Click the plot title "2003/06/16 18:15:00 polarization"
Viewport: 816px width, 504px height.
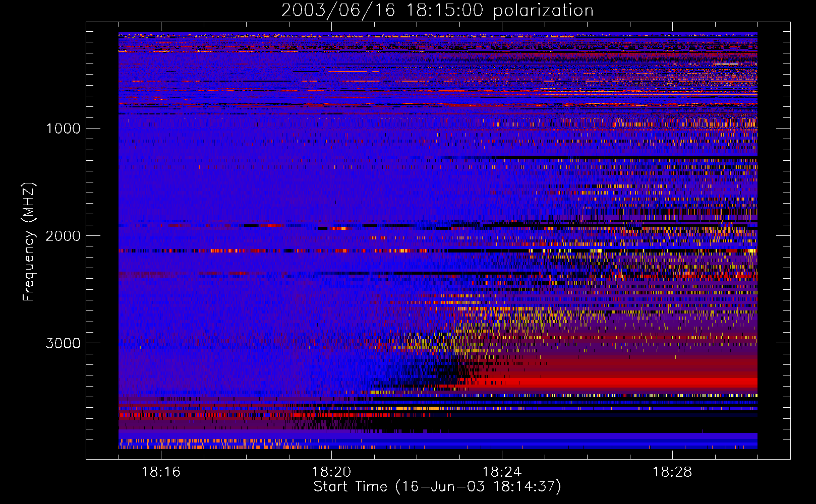click(x=437, y=11)
